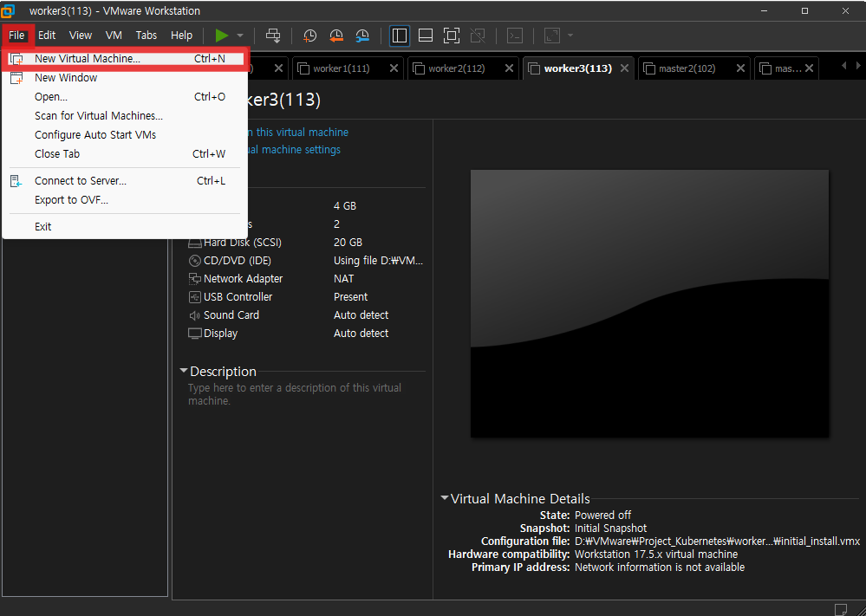This screenshot has width=866, height=616.
Task: Click the VM screen preview thumbnail
Action: (649, 303)
